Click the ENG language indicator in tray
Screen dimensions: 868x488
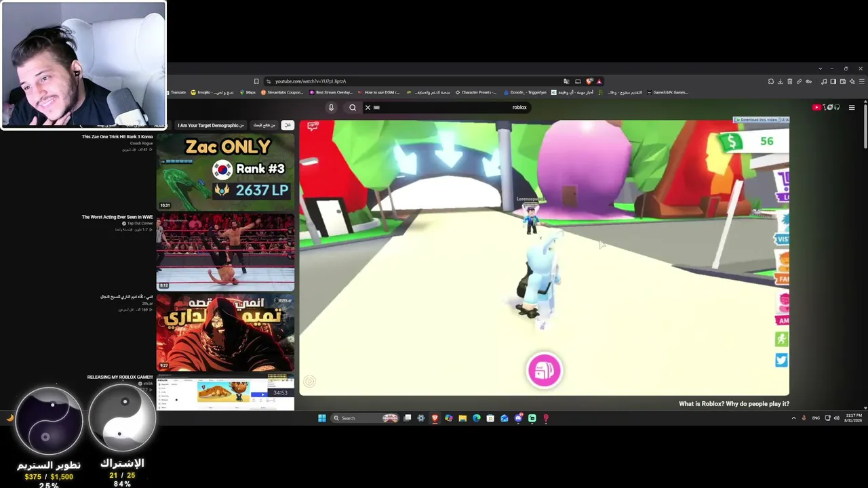pyautogui.click(x=816, y=418)
